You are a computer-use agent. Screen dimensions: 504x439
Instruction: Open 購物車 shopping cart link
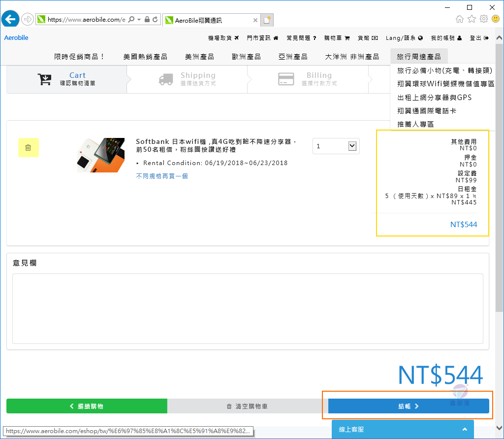click(337, 38)
